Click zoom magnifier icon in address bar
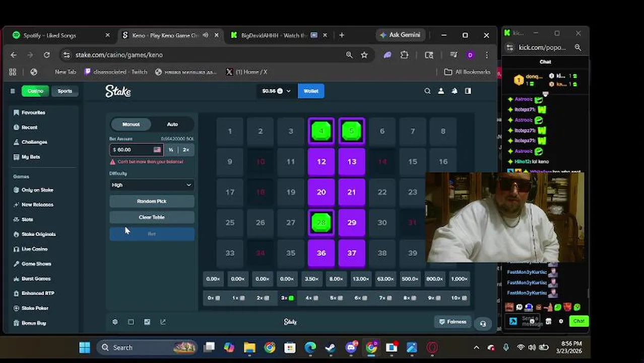Screen dimensions: 644x363 349,55
